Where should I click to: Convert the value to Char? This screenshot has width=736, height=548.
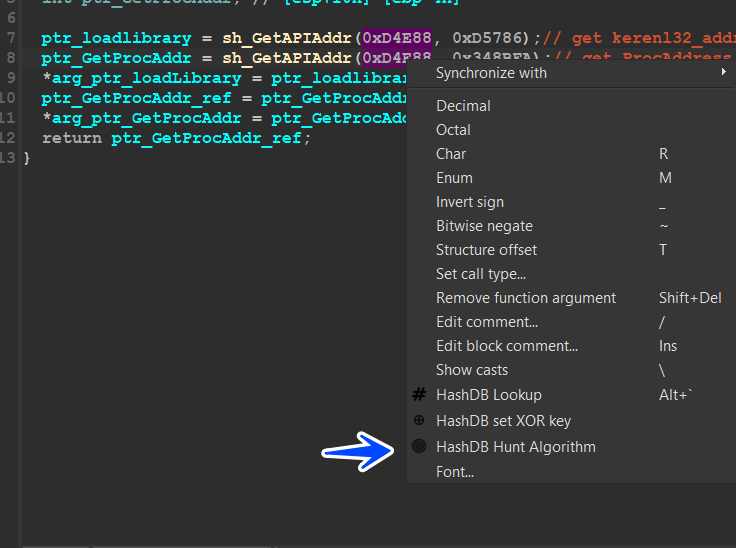571,154
